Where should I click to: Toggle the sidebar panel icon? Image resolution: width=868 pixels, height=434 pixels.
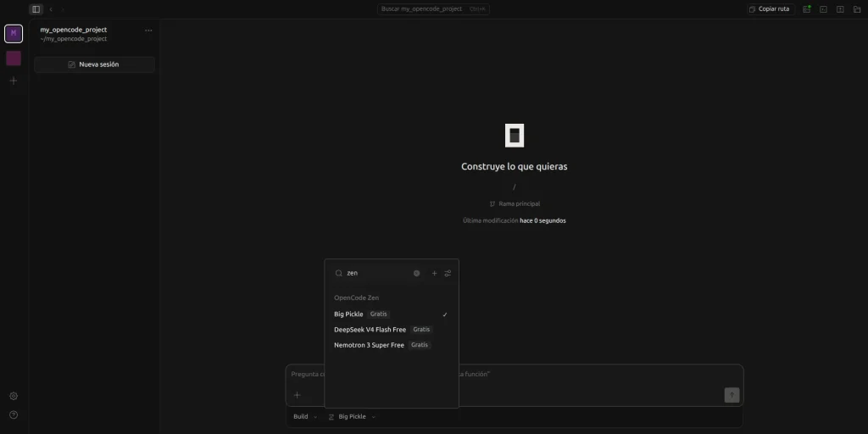[x=36, y=9]
